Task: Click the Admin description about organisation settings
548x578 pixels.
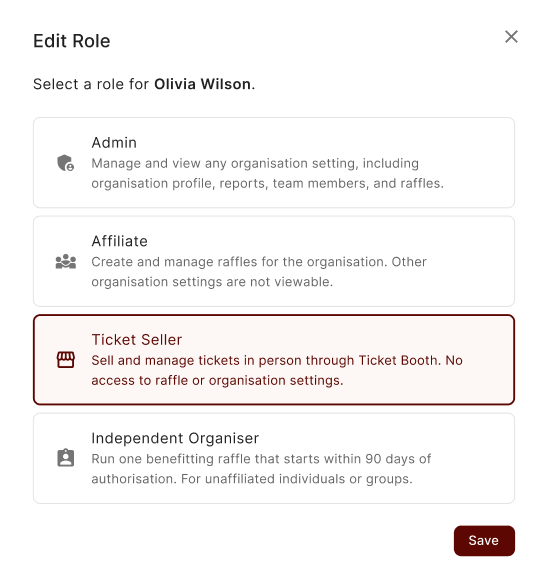Action: point(268,173)
